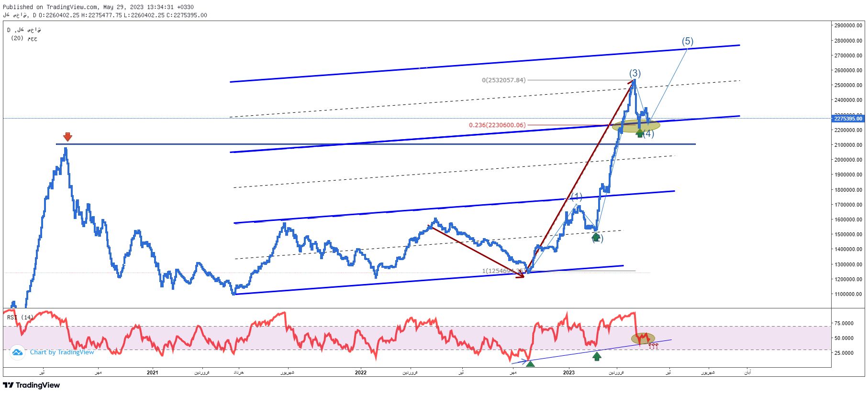Viewport: 868px width, 394px height.
Task: Click the 0(2532057.84) Fibonacci label
Action: point(503,80)
